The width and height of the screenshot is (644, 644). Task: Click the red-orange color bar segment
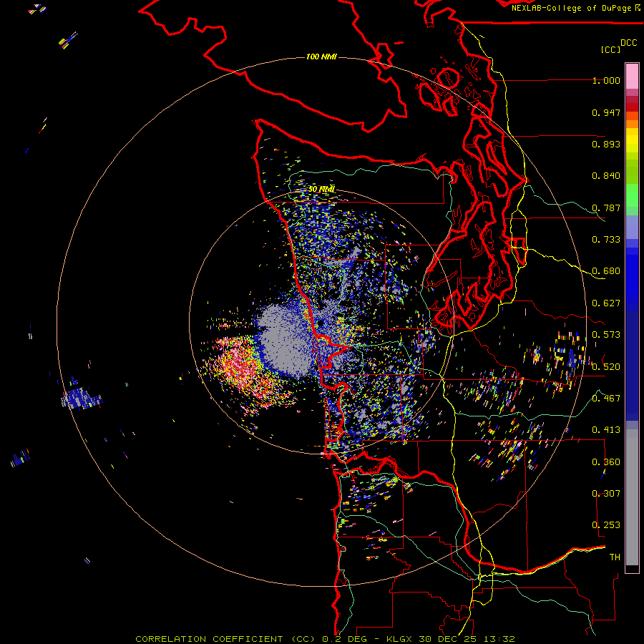click(x=632, y=116)
